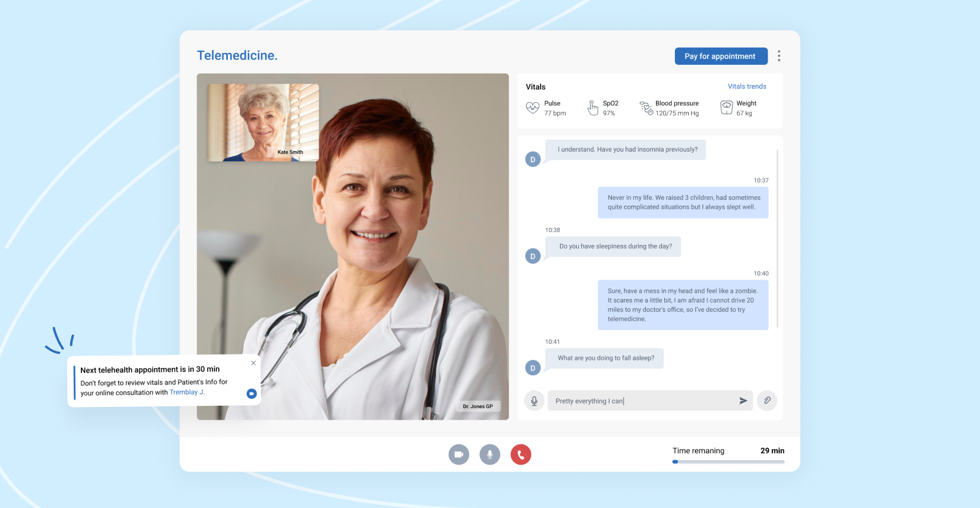The height and width of the screenshot is (508, 980).
Task: Toggle the video camera off
Action: [458, 454]
